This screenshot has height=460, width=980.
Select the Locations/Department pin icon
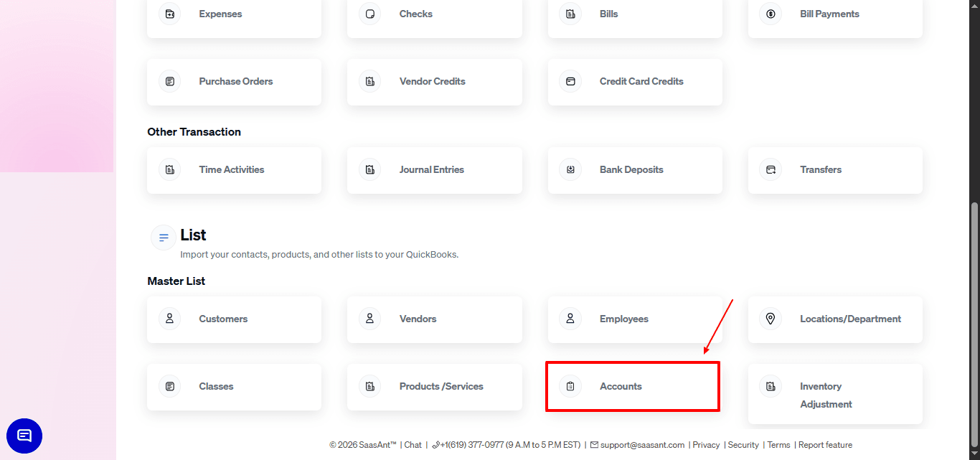point(770,319)
